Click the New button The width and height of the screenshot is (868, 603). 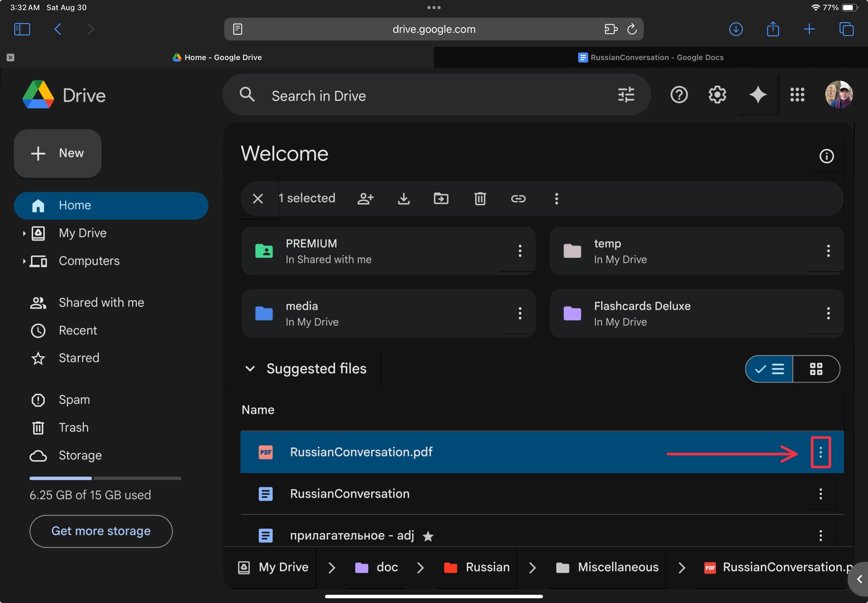coord(58,153)
